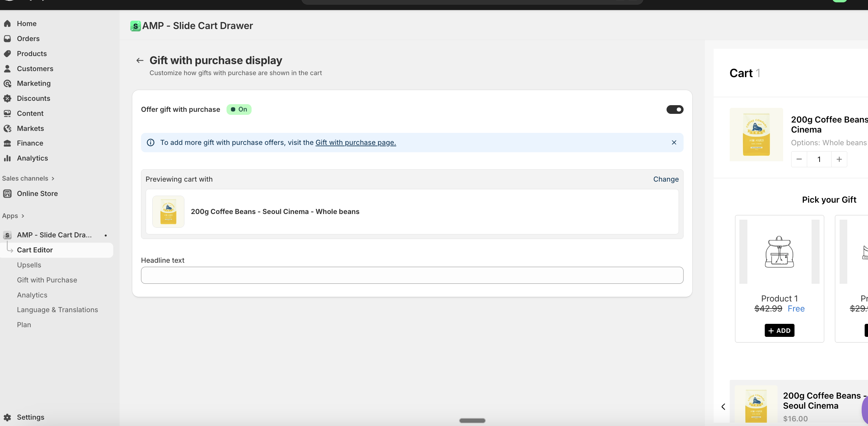Open Orders via its inbox icon

[7, 39]
